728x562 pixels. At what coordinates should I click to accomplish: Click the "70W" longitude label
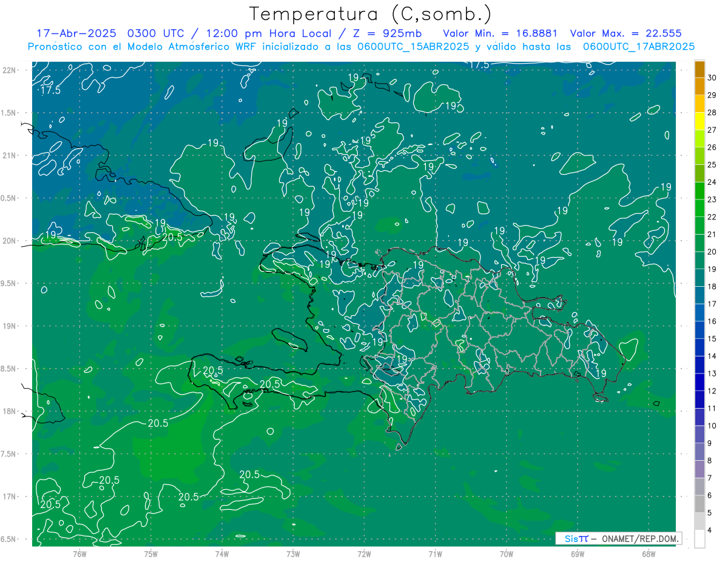click(x=507, y=554)
